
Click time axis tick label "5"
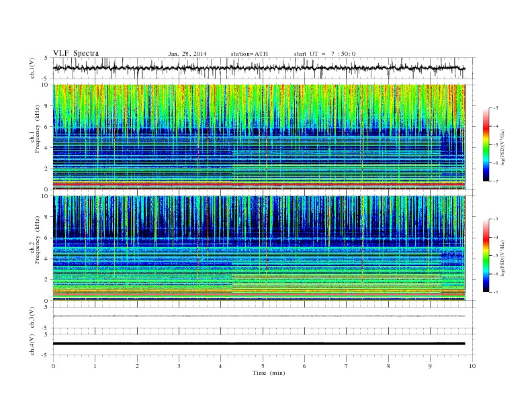[263, 366]
